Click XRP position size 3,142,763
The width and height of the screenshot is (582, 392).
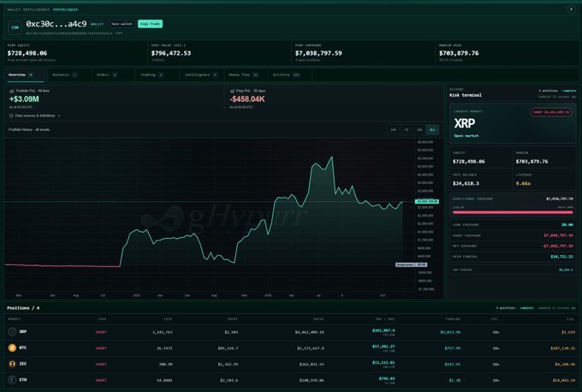(x=163, y=332)
